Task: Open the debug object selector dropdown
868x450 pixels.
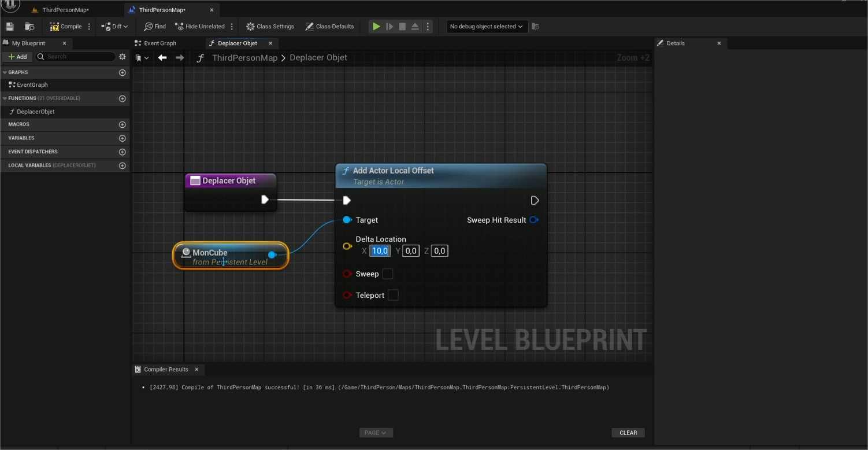Action: pos(486,27)
